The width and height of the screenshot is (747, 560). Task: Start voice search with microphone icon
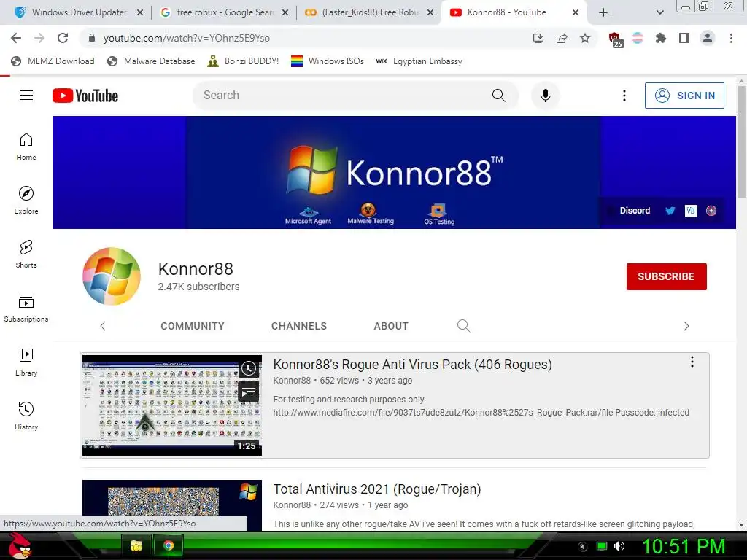(x=546, y=96)
